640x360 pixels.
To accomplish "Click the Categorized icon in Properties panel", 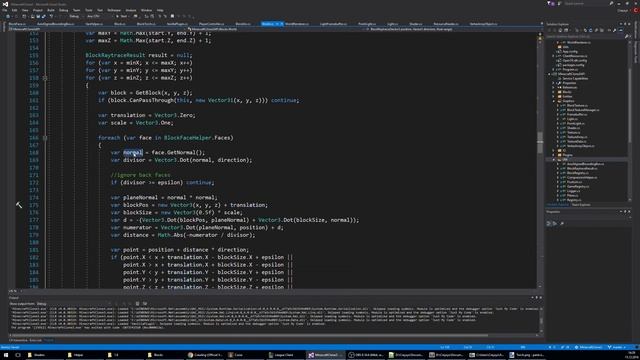I will pos(549,223).
